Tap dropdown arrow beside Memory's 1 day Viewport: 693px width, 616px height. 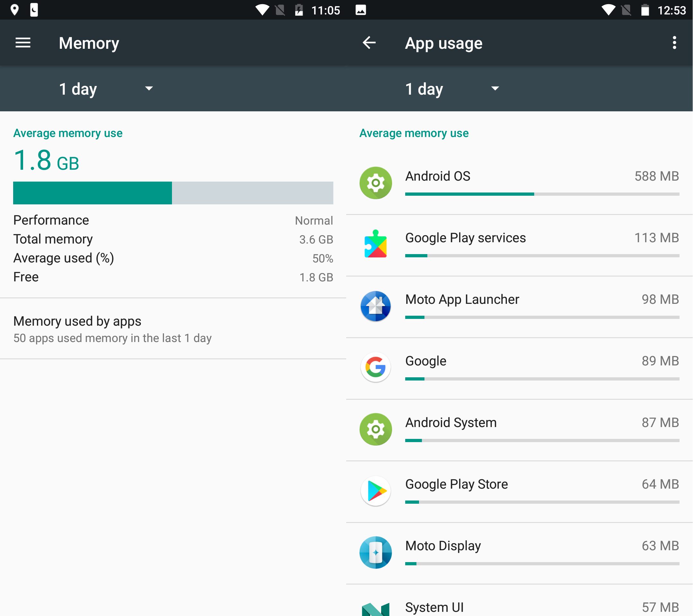coord(149,89)
